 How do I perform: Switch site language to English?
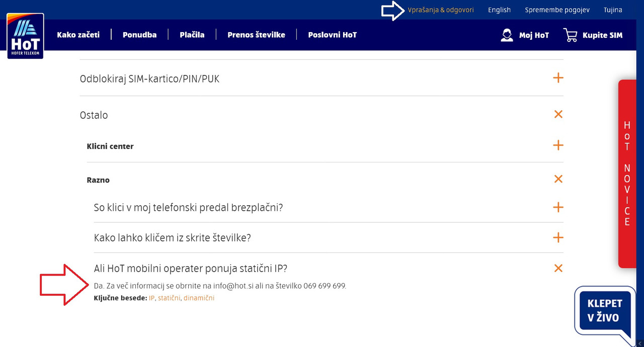499,10
